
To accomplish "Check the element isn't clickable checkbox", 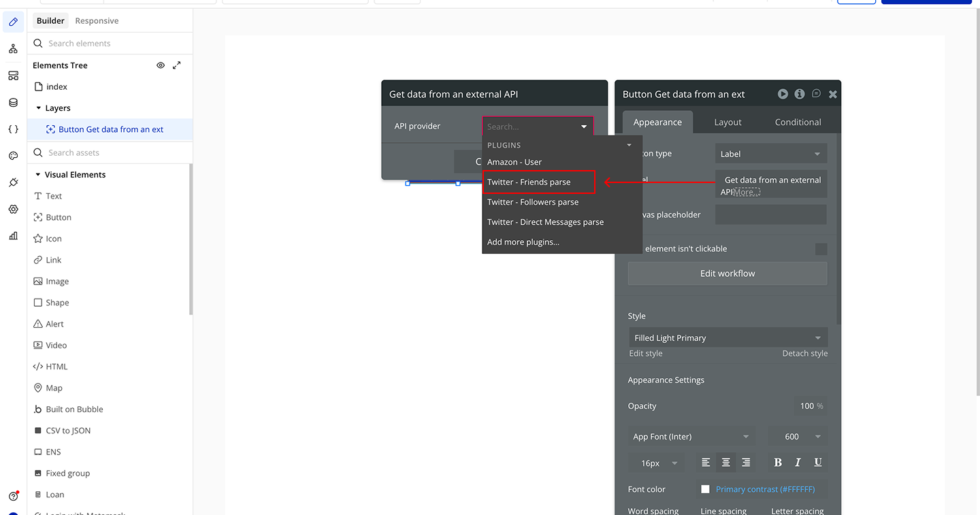I will click(821, 249).
